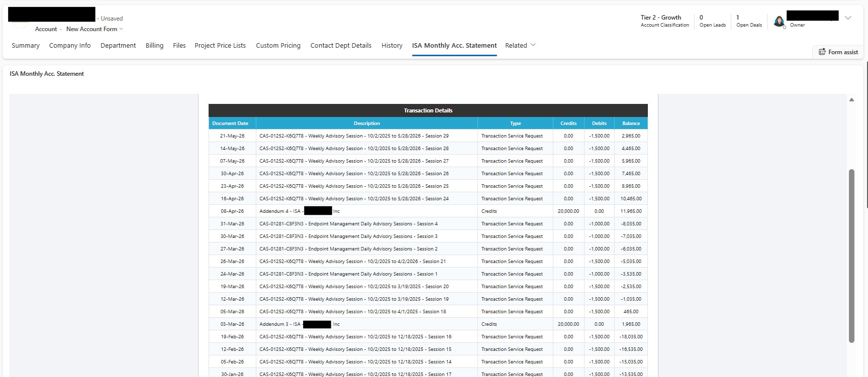Open the Department tab
This screenshot has height=377, width=868.
click(x=118, y=45)
